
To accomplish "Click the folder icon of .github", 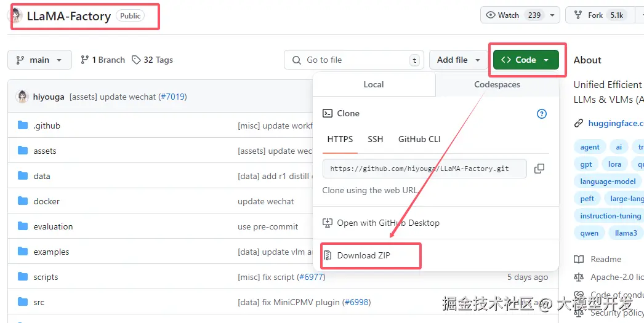I will 23,125.
